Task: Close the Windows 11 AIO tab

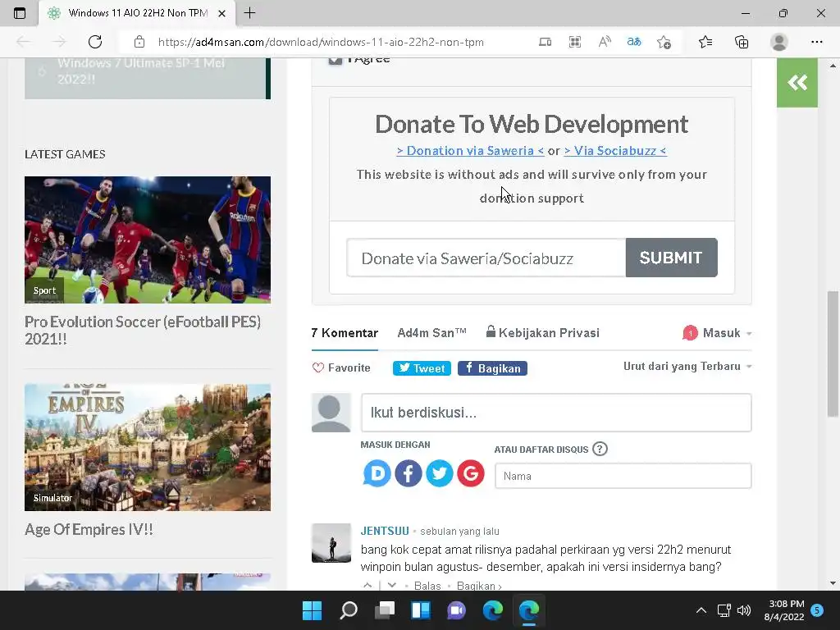Action: pyautogui.click(x=221, y=13)
